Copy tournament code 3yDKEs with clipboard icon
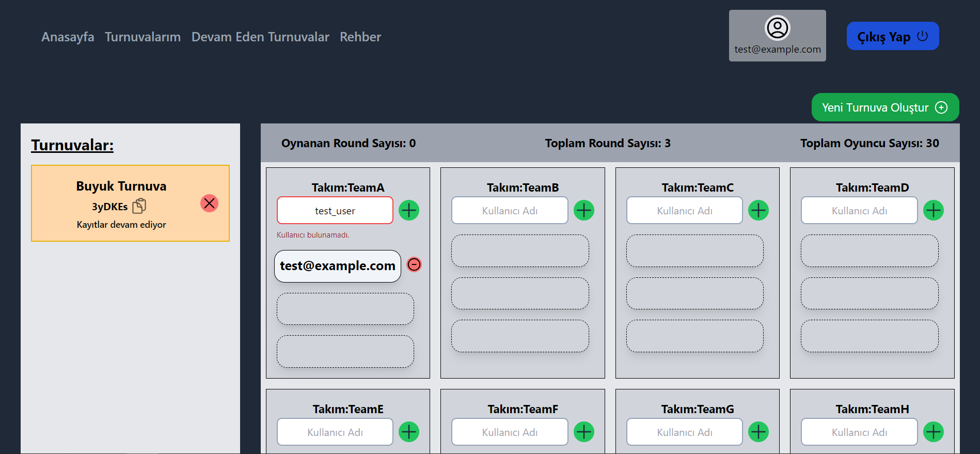 point(139,206)
